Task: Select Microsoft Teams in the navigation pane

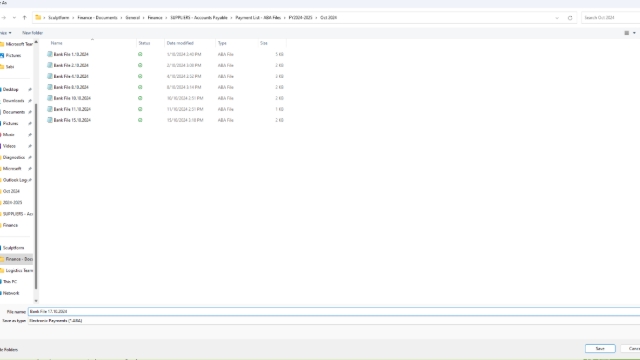Action: coord(19,44)
